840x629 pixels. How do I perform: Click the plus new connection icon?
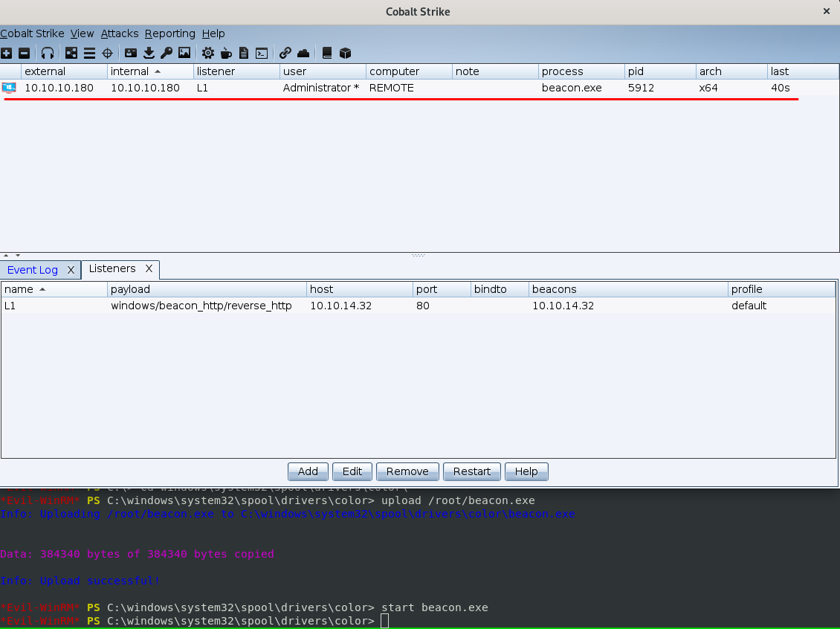[7, 53]
